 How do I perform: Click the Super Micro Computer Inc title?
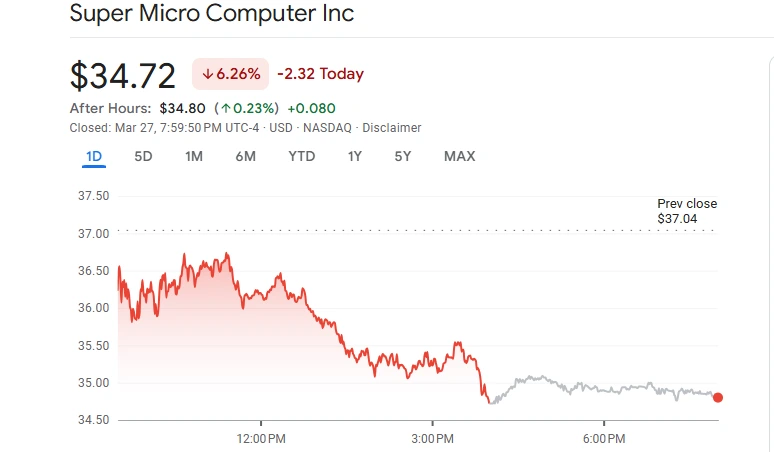pyautogui.click(x=211, y=14)
